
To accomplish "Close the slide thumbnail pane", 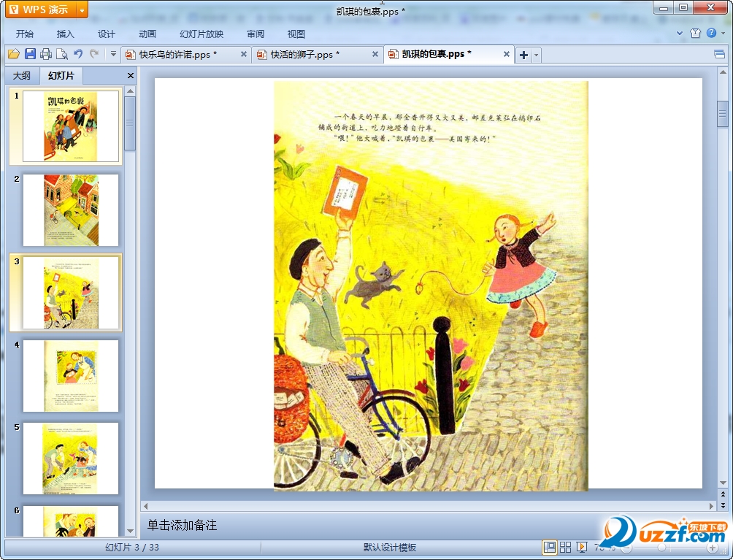I will point(131,76).
